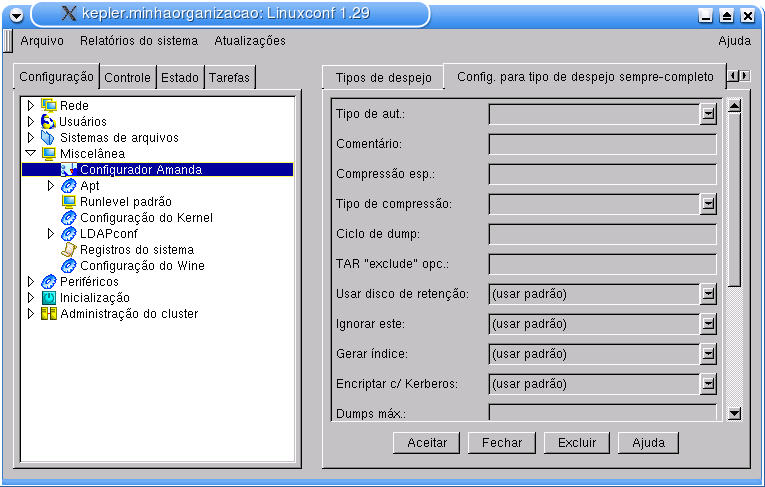Expand the Usuários tree node
The width and height of the screenshot is (765, 487).
click(x=31, y=122)
